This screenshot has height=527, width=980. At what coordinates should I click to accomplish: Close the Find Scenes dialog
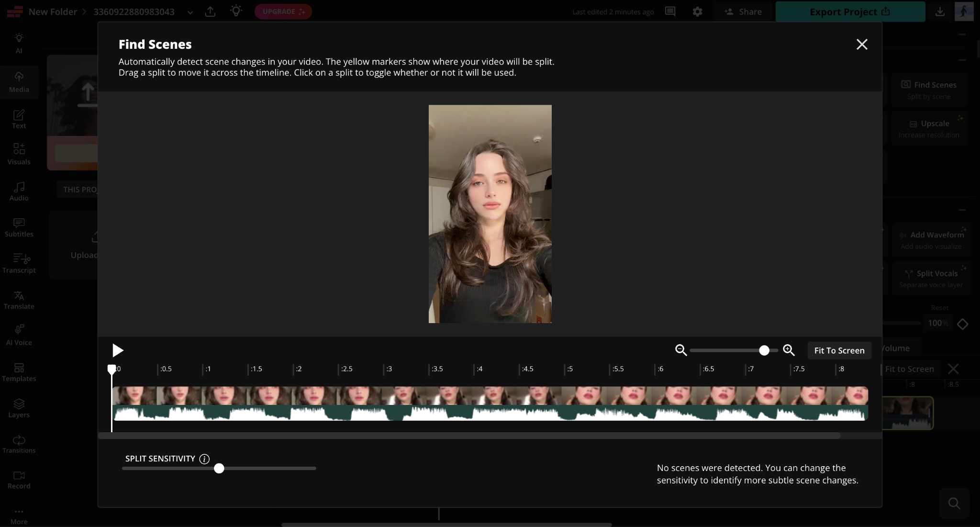click(862, 45)
